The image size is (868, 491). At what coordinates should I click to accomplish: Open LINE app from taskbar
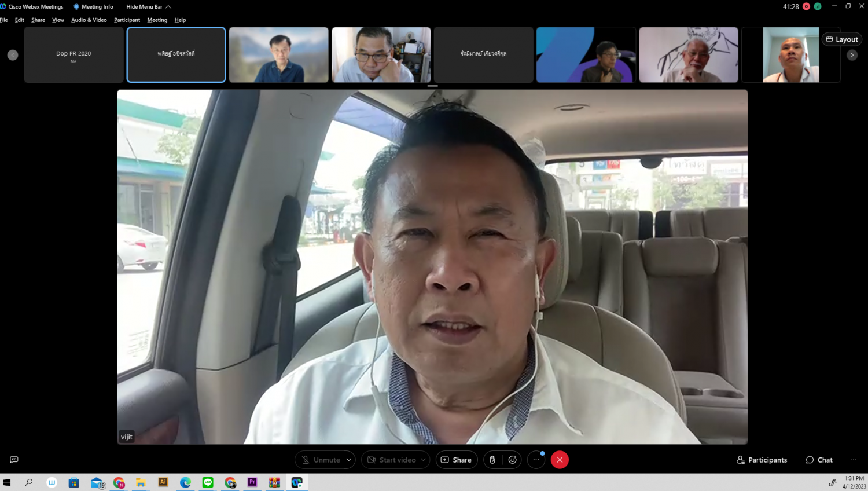(208, 482)
